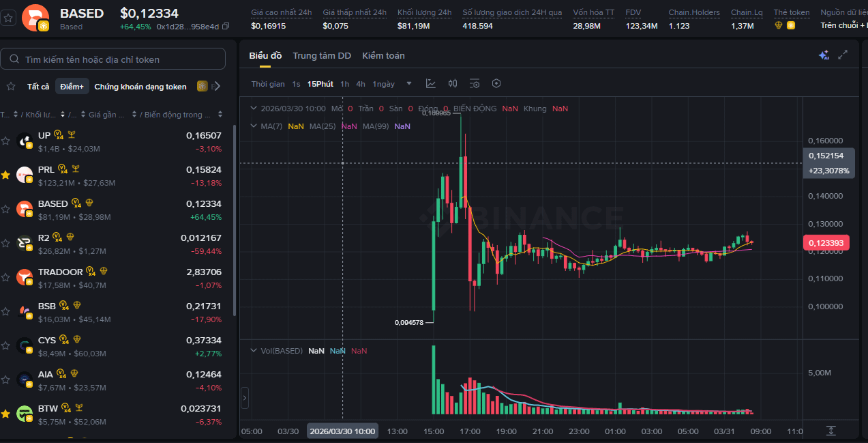Show more filter tabs with right arrow
Viewport: 868px width, 443px height.
(x=216, y=86)
